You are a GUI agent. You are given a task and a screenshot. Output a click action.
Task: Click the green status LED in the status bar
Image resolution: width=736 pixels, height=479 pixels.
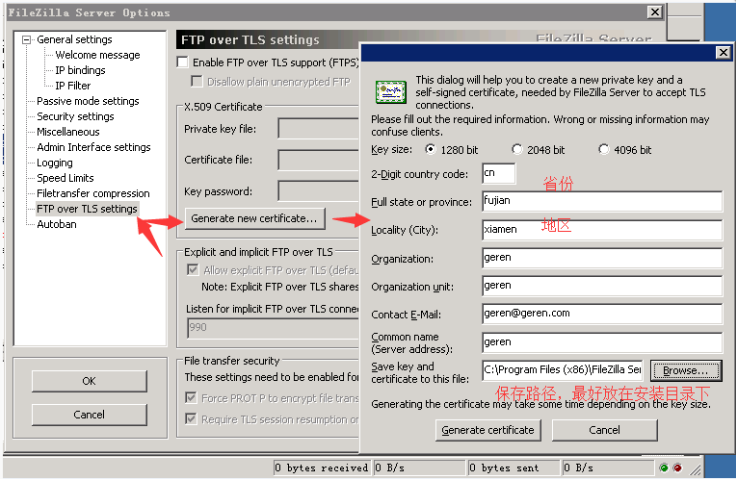pos(663,468)
